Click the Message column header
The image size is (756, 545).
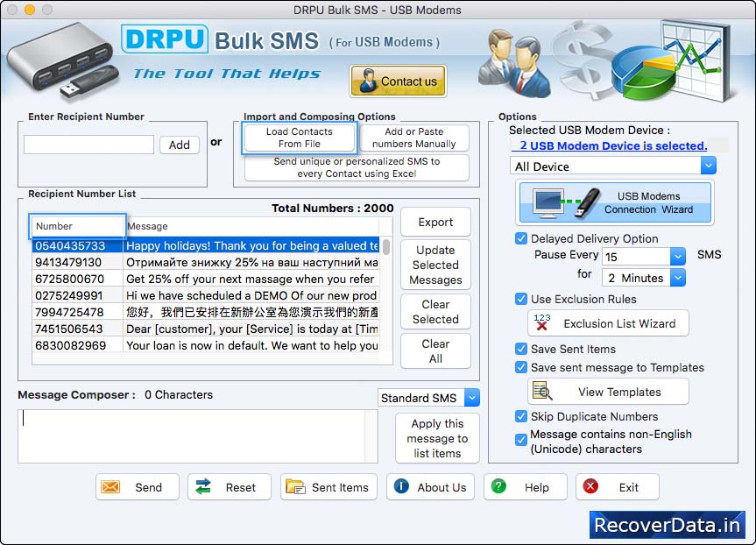(252, 226)
